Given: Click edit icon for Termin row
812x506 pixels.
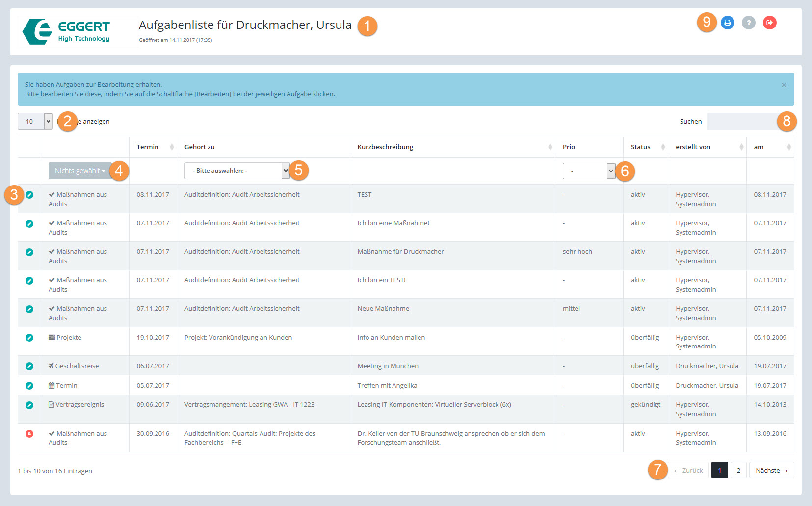Looking at the screenshot, I should 29,386.
